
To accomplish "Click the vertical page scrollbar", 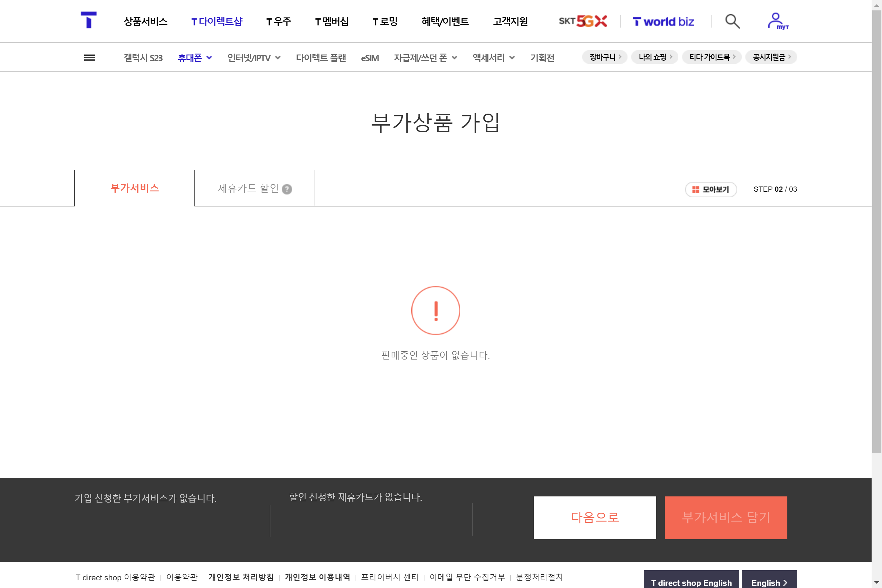I will pyautogui.click(x=876, y=225).
